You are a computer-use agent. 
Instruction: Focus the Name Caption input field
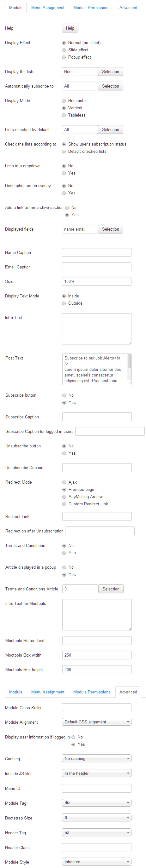click(x=97, y=252)
